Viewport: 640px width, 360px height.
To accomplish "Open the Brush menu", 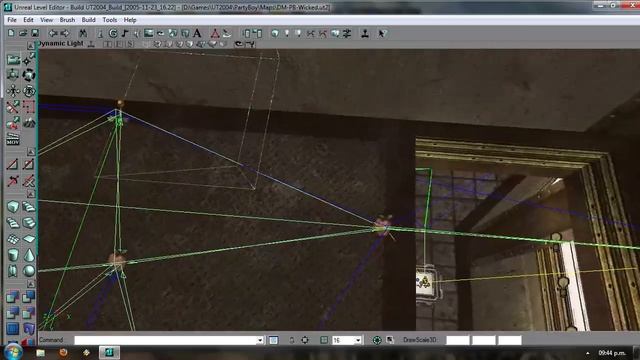I will coord(67,20).
